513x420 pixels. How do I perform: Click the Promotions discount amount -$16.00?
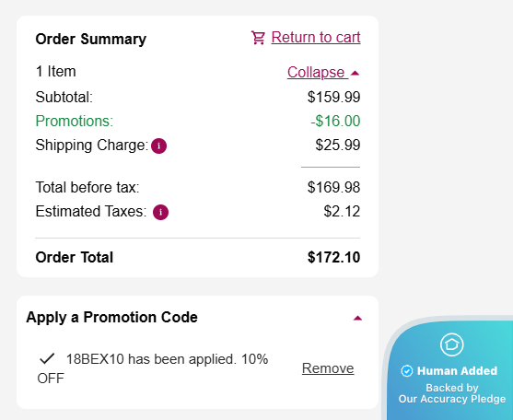(335, 121)
